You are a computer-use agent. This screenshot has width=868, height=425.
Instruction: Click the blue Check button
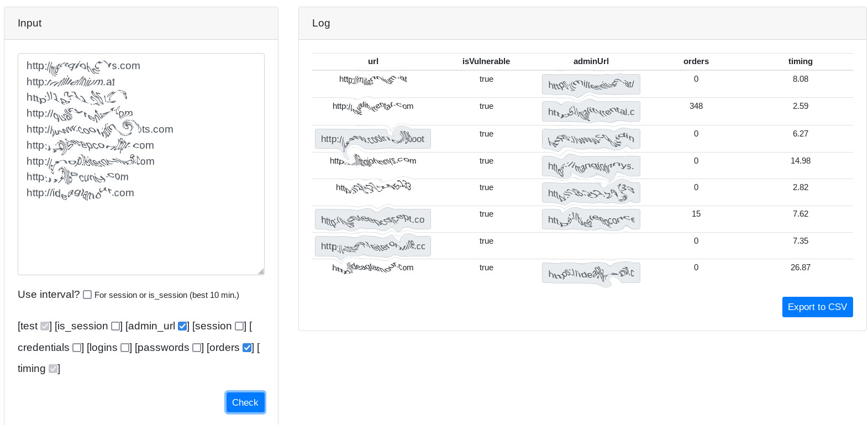[x=245, y=402]
